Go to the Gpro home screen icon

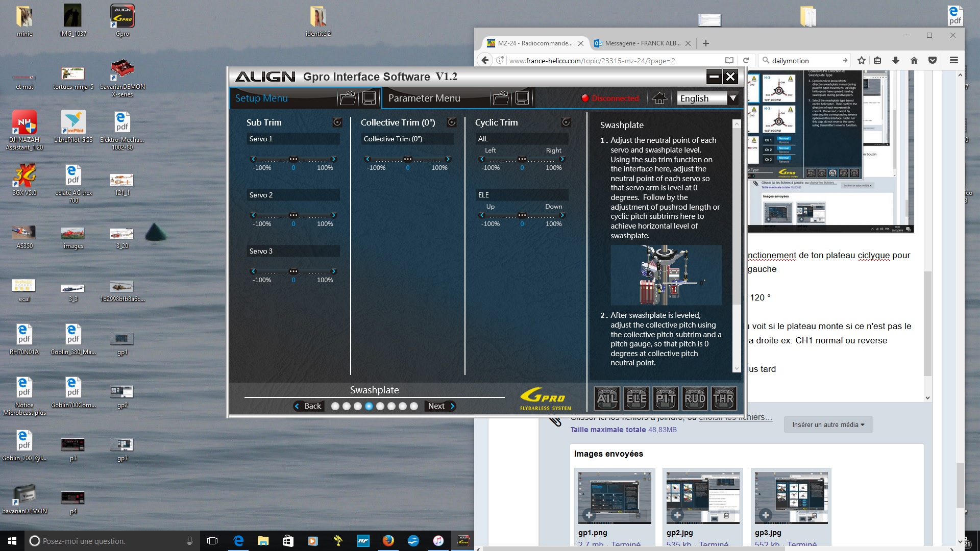pos(659,98)
